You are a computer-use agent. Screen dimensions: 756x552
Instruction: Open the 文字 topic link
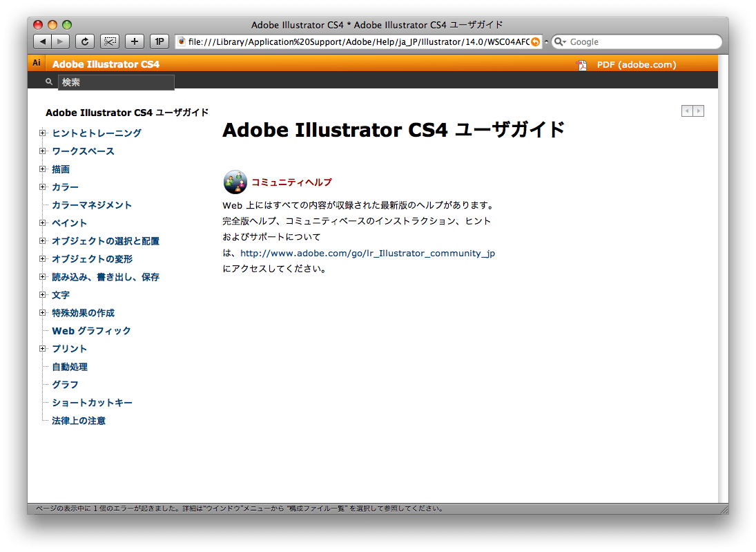[x=61, y=295]
